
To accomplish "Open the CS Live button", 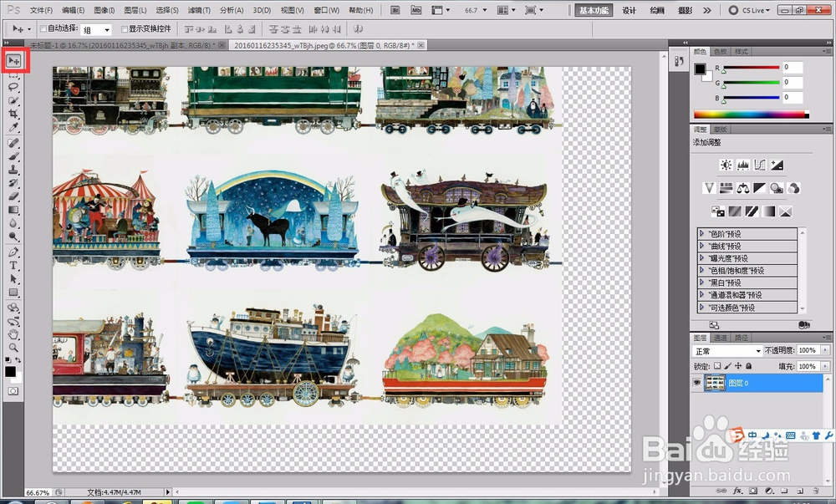I will click(x=749, y=10).
